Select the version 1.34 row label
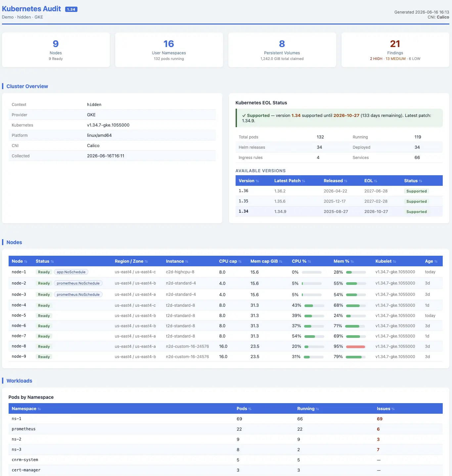 244,211
